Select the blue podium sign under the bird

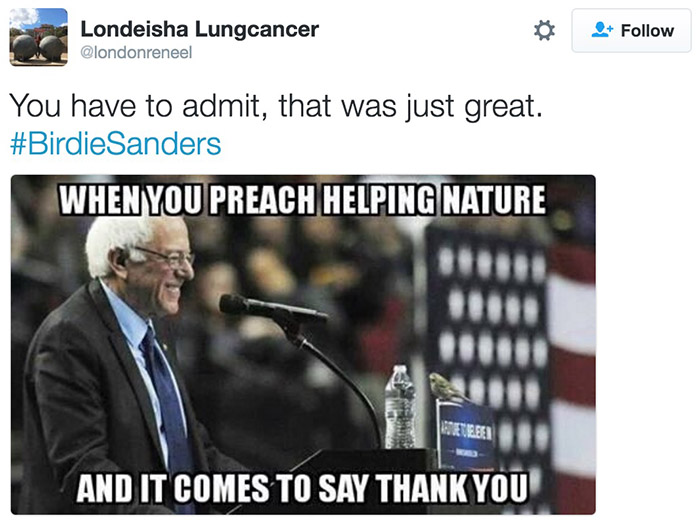[x=465, y=435]
